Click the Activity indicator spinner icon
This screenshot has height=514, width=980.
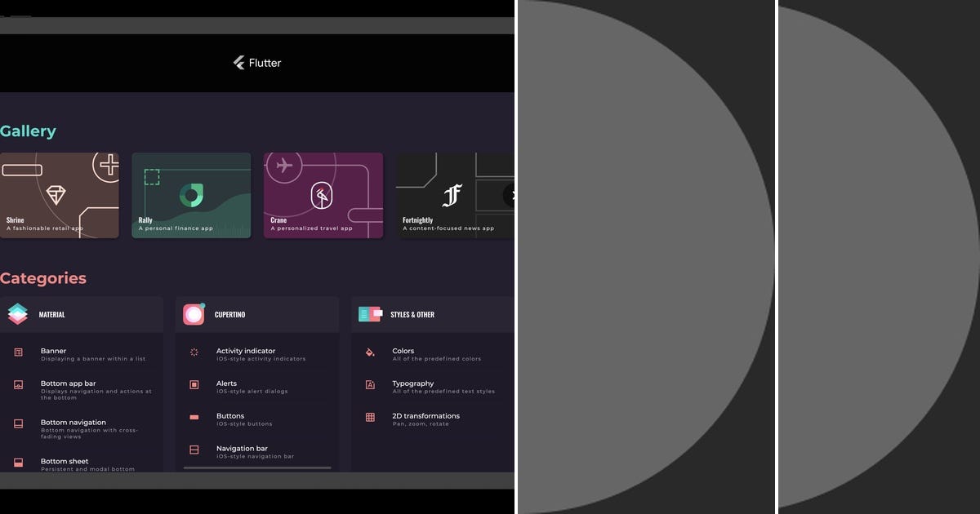tap(194, 352)
